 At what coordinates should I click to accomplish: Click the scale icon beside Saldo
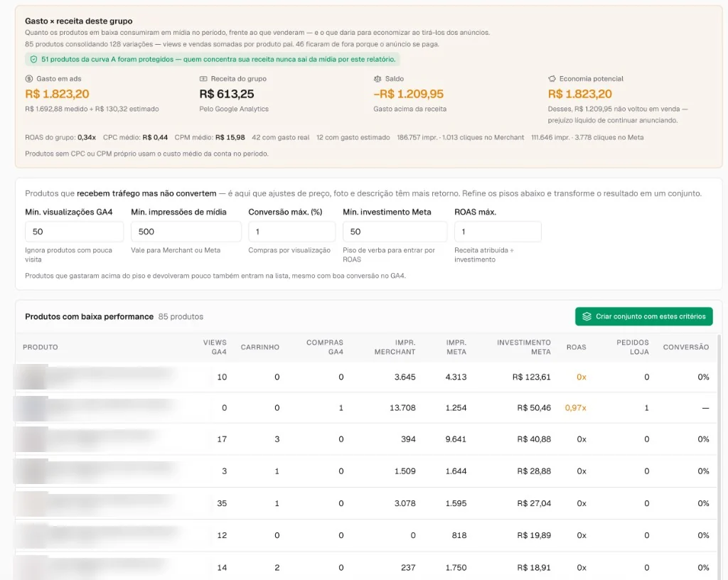pyautogui.click(x=378, y=79)
